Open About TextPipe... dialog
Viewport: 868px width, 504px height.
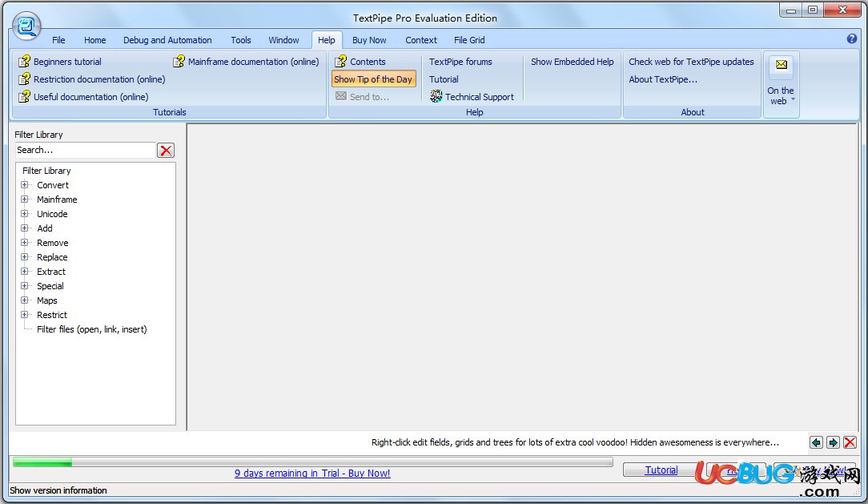(663, 79)
